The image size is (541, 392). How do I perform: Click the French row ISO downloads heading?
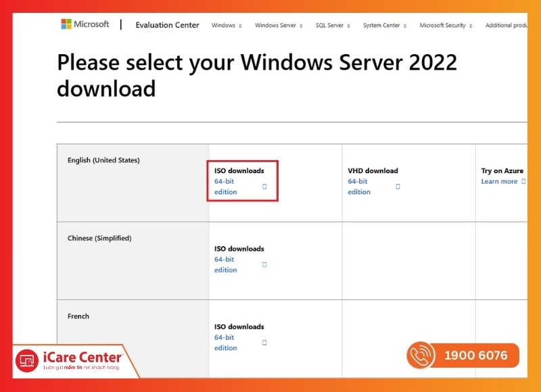239,326
